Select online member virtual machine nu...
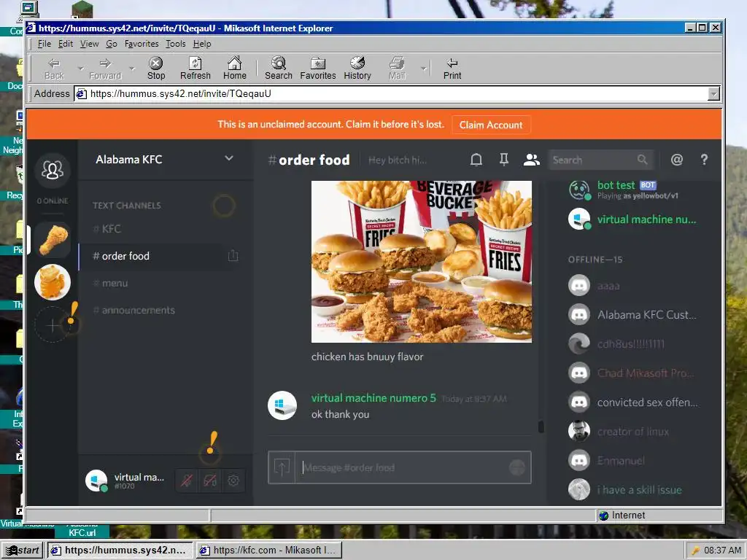 (632, 219)
